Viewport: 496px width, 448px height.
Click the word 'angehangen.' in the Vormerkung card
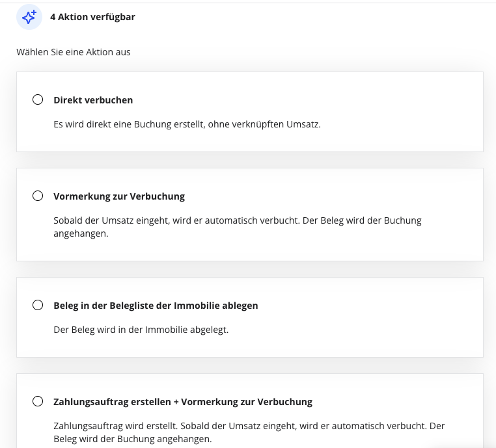[x=81, y=233]
